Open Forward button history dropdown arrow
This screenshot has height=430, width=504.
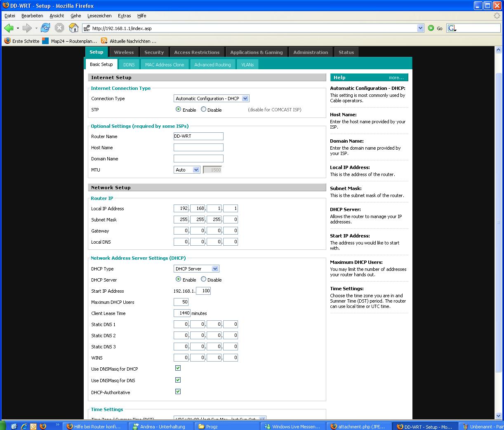(x=36, y=28)
